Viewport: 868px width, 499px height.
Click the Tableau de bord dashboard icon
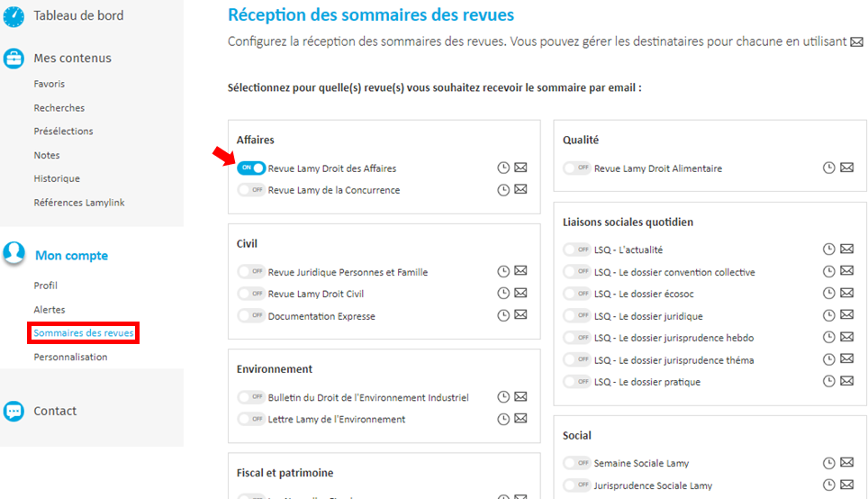(14, 15)
